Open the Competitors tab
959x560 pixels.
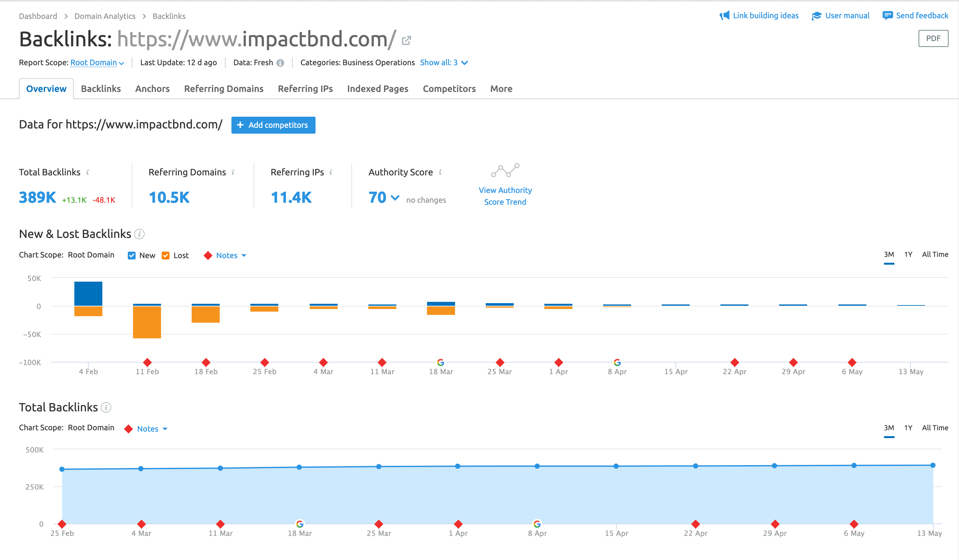pyautogui.click(x=449, y=89)
